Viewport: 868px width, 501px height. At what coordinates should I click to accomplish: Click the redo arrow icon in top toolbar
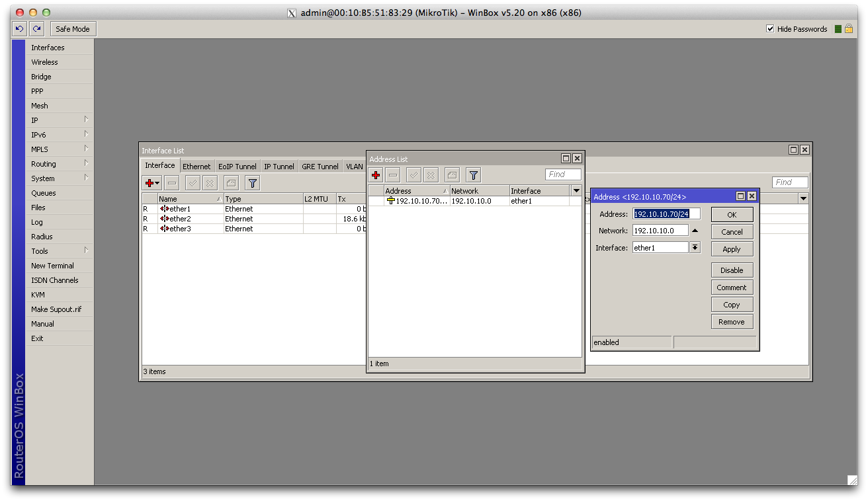pos(36,29)
